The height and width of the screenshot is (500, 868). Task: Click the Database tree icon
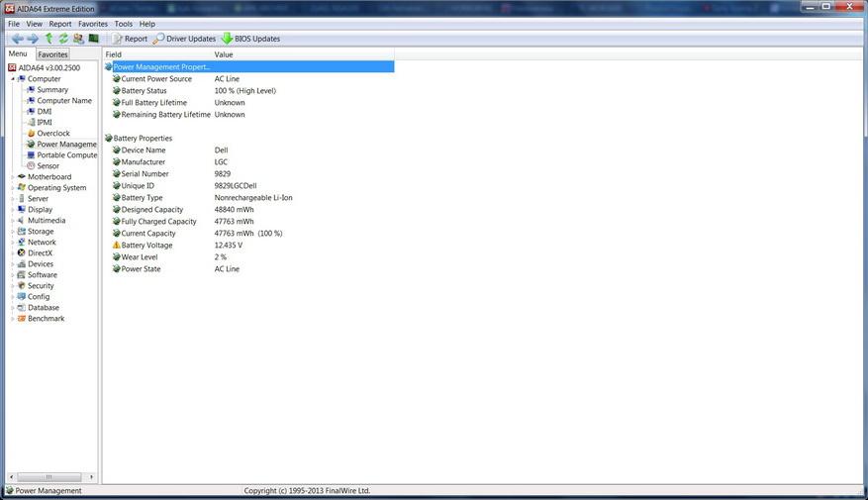click(x=22, y=307)
